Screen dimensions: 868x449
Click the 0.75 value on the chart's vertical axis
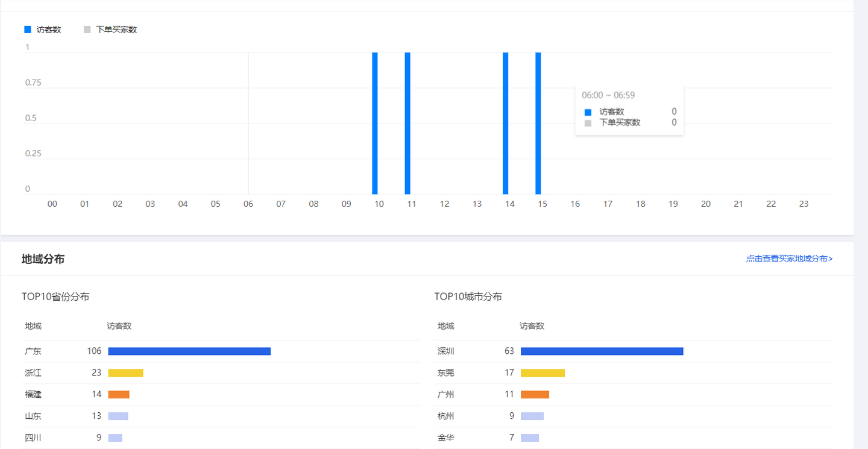33,83
